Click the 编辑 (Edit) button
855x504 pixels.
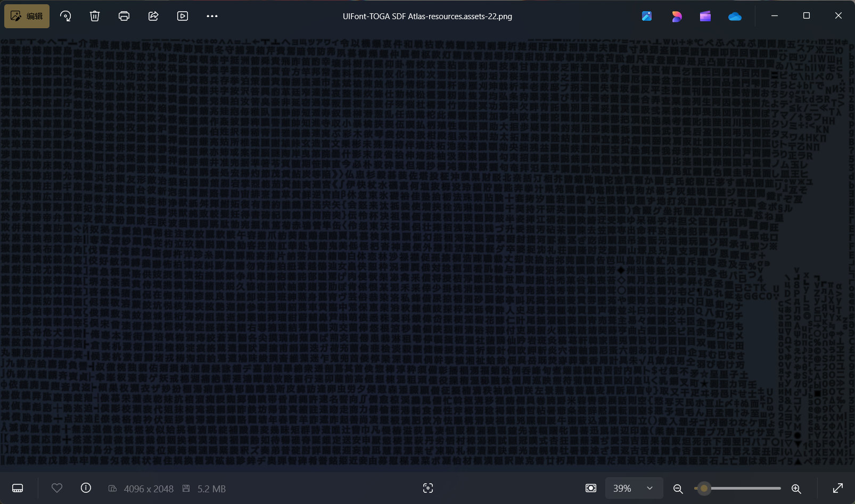coord(27,16)
